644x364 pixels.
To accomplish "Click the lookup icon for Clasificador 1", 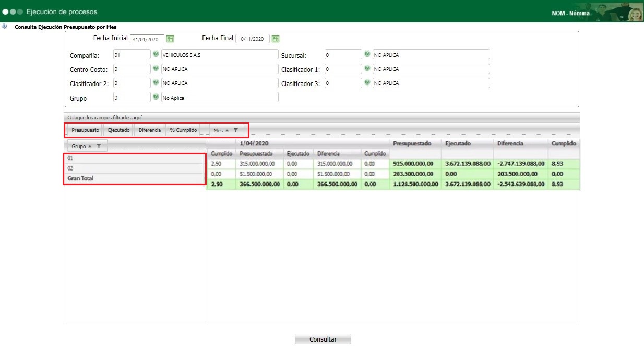I will 367,68.
